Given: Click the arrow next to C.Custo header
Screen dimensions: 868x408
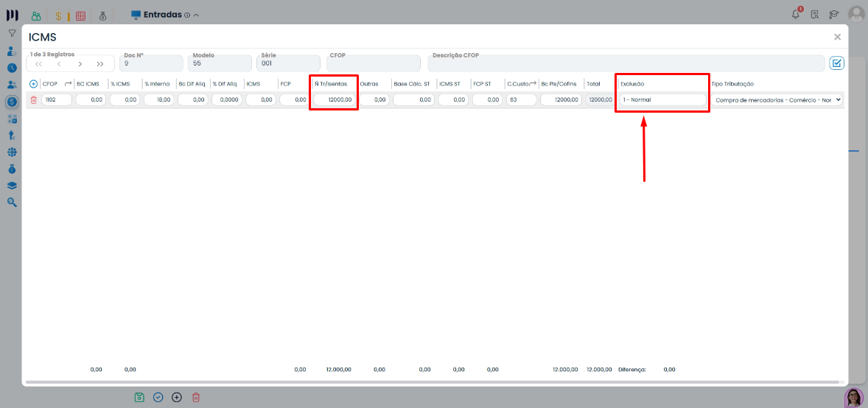Looking at the screenshot, I should pos(533,84).
